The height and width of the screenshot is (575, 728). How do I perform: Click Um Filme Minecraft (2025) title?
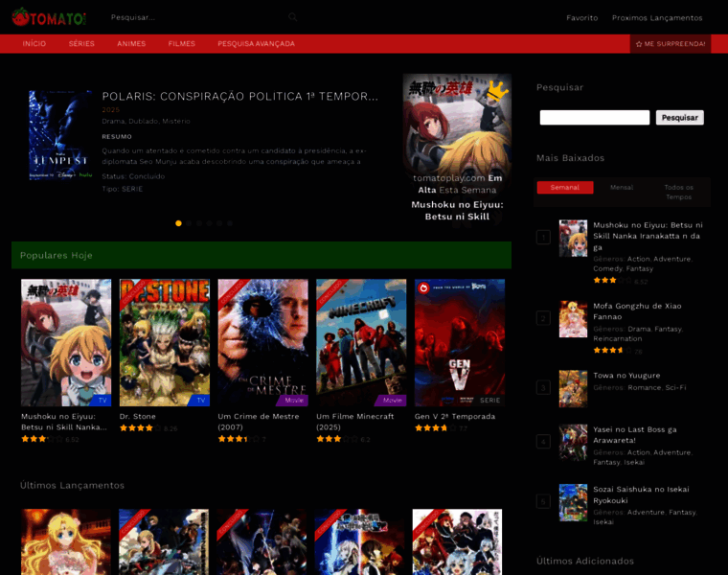[355, 422]
